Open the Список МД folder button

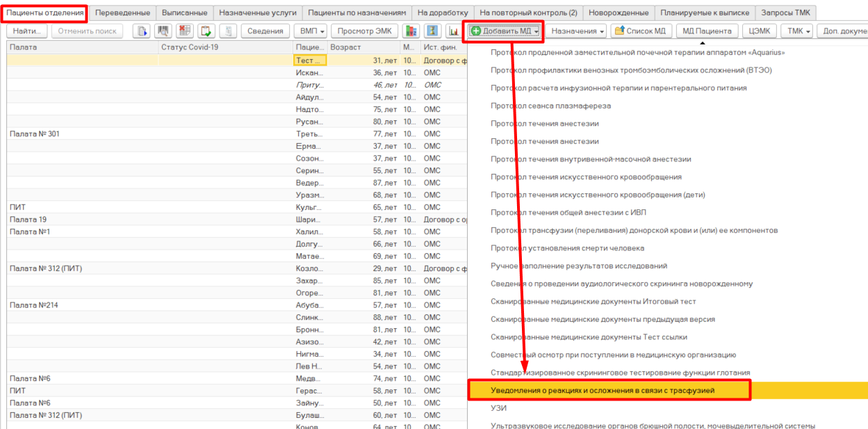(639, 31)
